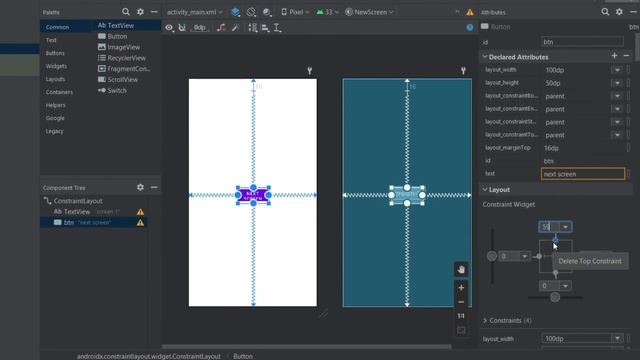Click the design surface layers icon
The image size is (640, 360).
pos(236,12)
